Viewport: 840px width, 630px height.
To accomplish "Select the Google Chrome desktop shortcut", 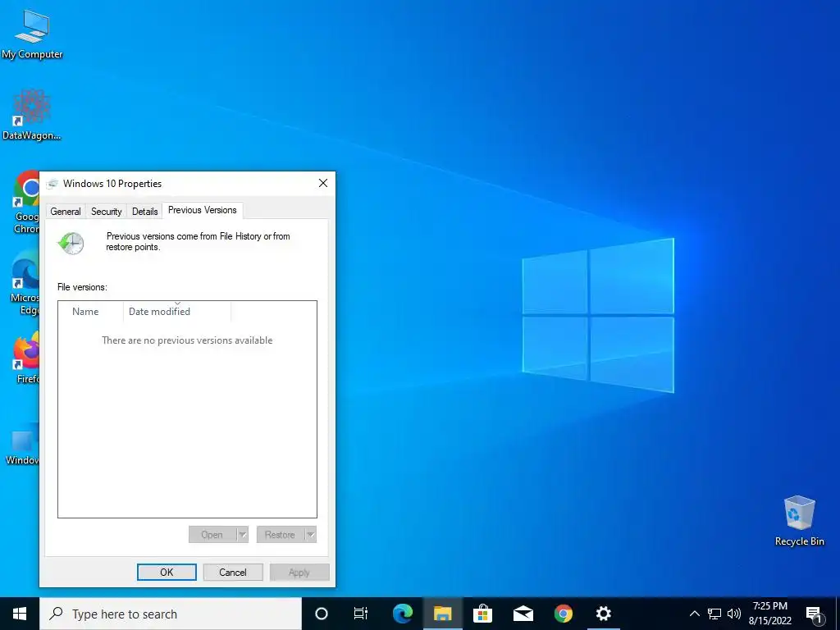I will coord(26,202).
